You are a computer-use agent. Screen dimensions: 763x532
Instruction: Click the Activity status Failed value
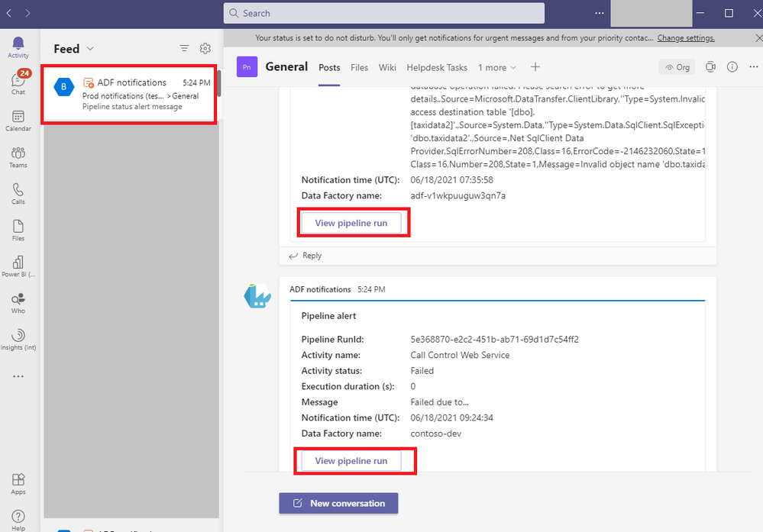422,370
